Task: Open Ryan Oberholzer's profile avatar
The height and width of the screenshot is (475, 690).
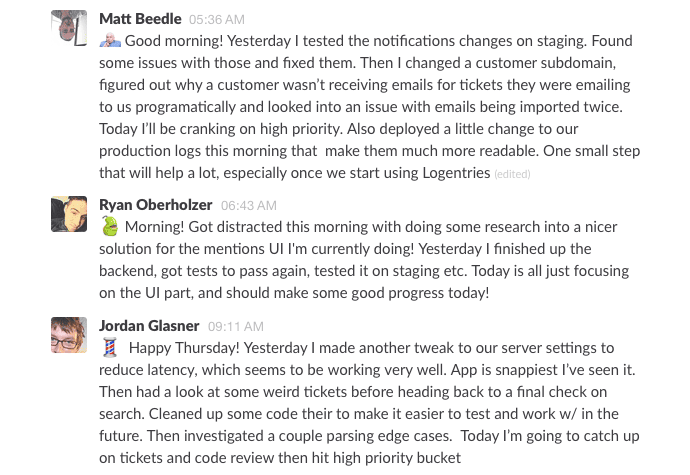Action: [69, 214]
